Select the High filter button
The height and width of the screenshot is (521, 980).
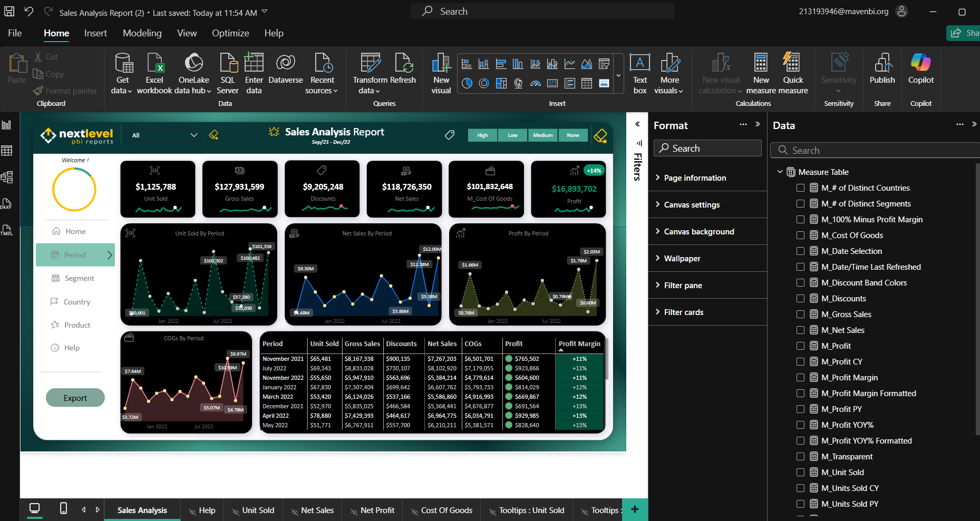(x=482, y=135)
